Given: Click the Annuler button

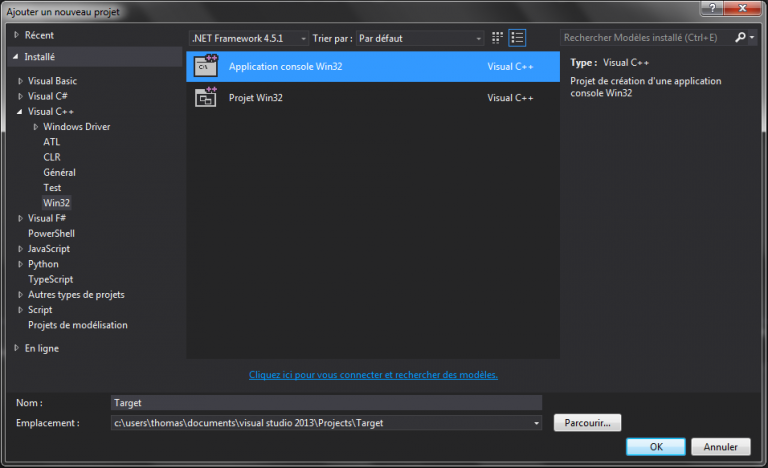Looking at the screenshot, I should point(720,447).
